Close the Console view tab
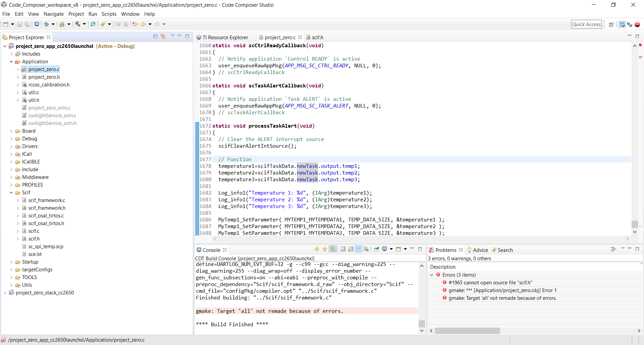The image size is (644, 345). pyautogui.click(x=225, y=250)
